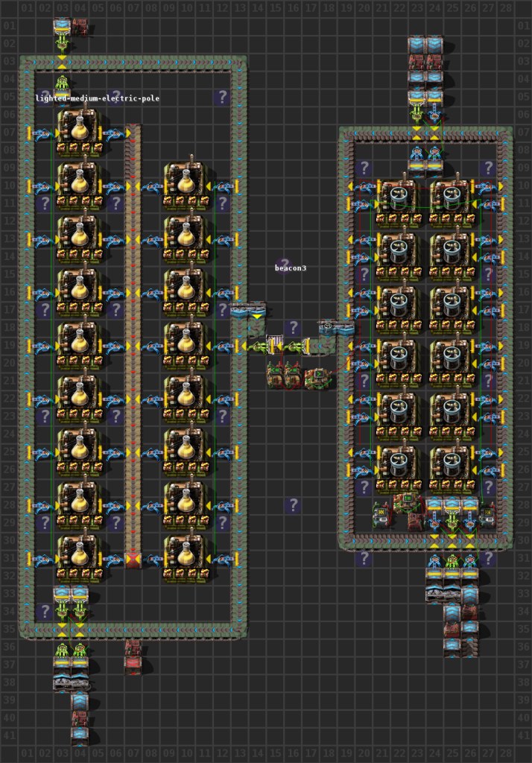
Task: Select the gray splitter at grid row 38
Action: coord(71,683)
